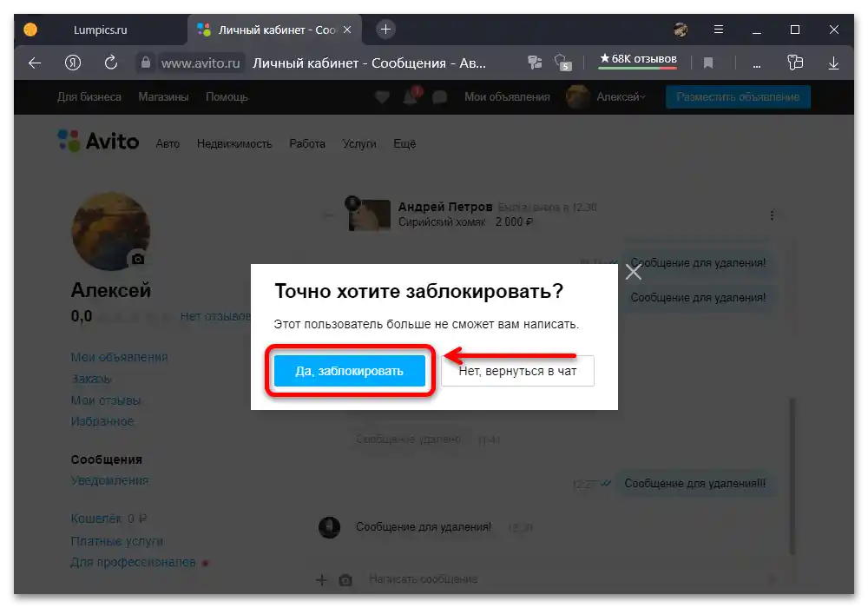The image size is (868, 608).
Task: Click the sender avatar beside the incoming message
Action: pyautogui.click(x=329, y=528)
